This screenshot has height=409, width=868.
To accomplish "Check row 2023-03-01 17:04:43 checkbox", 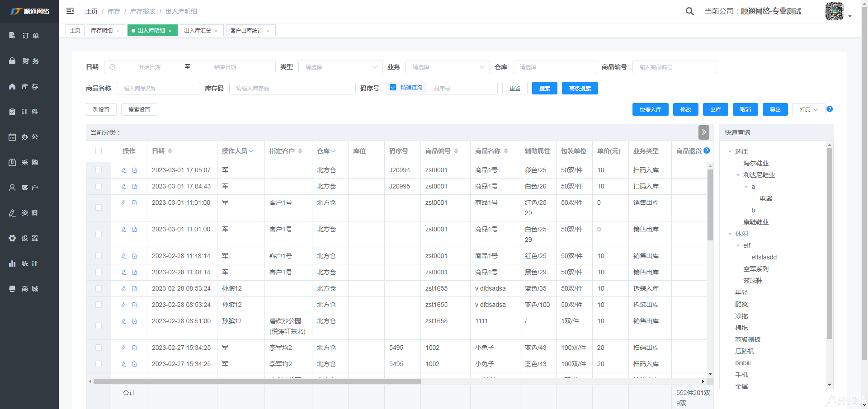I will [99, 186].
